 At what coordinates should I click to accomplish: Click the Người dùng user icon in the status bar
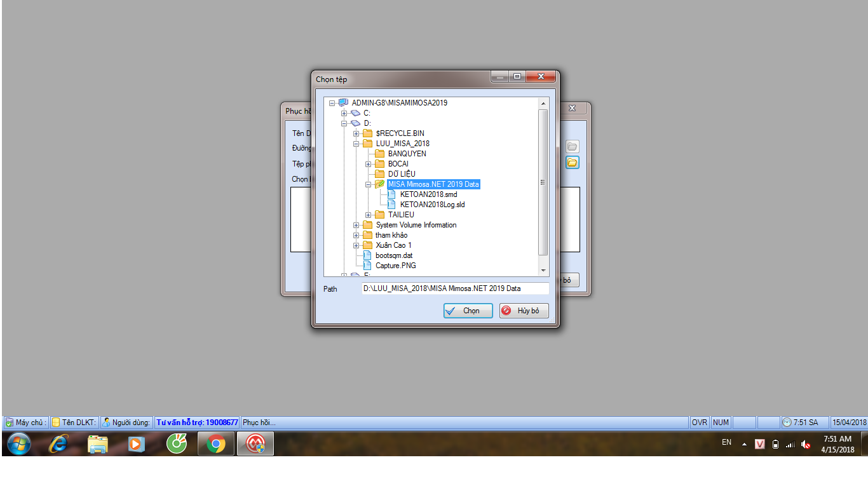pyautogui.click(x=106, y=423)
